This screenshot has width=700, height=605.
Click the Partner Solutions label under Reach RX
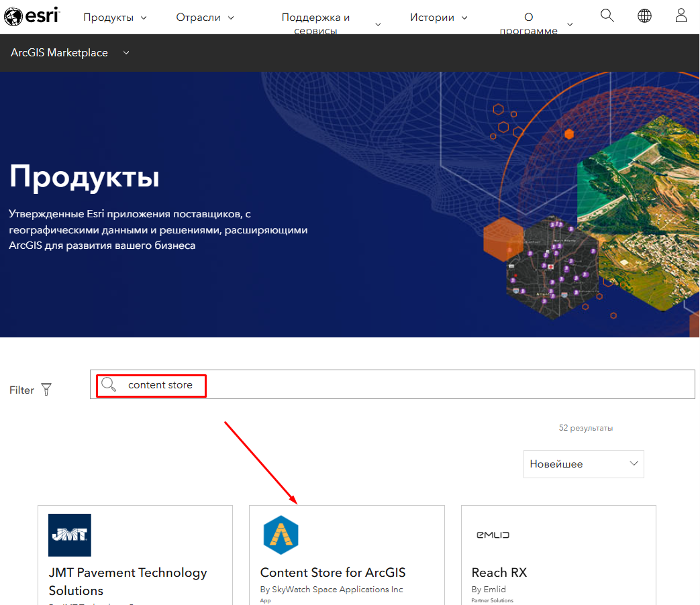(493, 600)
